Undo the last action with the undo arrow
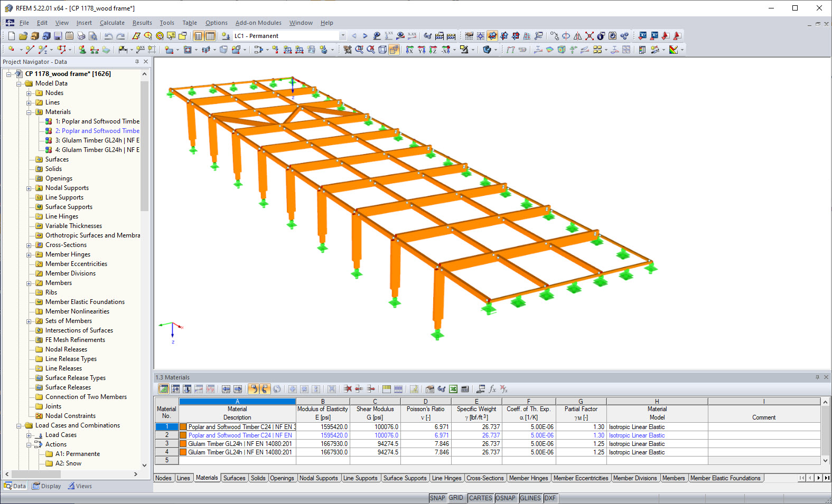Image resolution: width=832 pixels, height=504 pixels. coord(108,36)
